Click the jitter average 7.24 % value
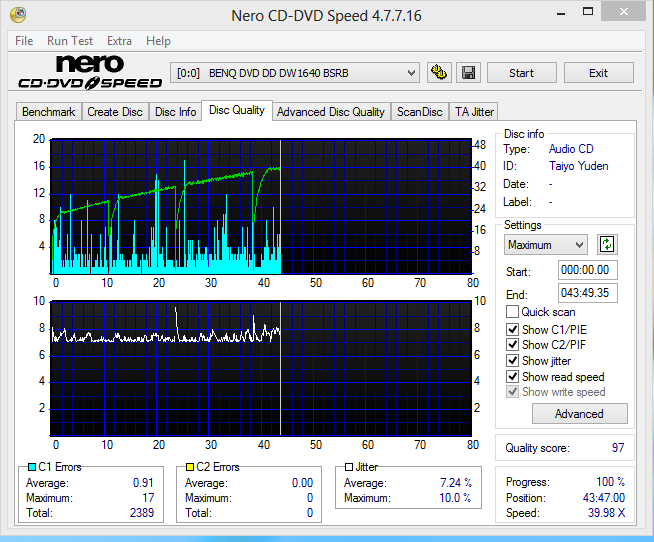This screenshot has width=654, height=542. [x=456, y=483]
